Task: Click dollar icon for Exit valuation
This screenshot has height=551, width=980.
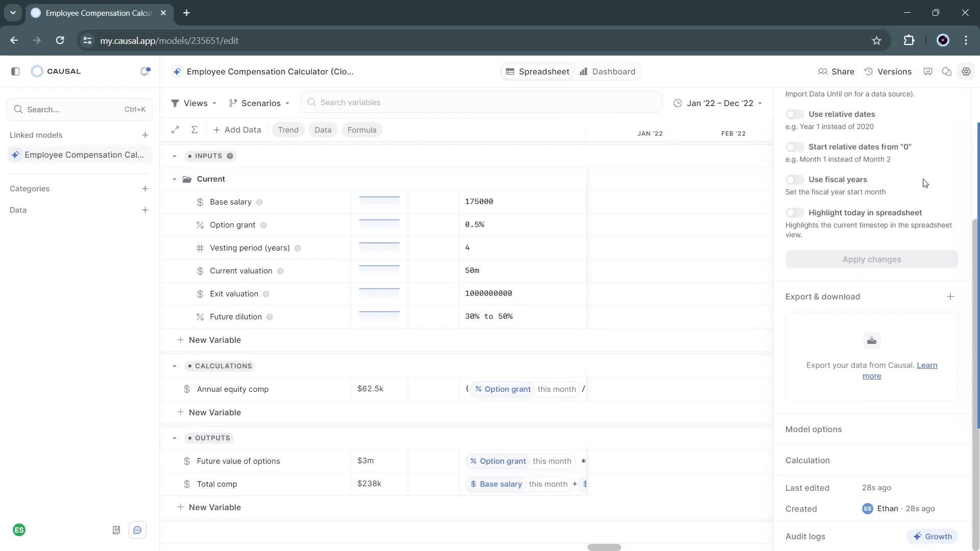Action: click(x=200, y=294)
